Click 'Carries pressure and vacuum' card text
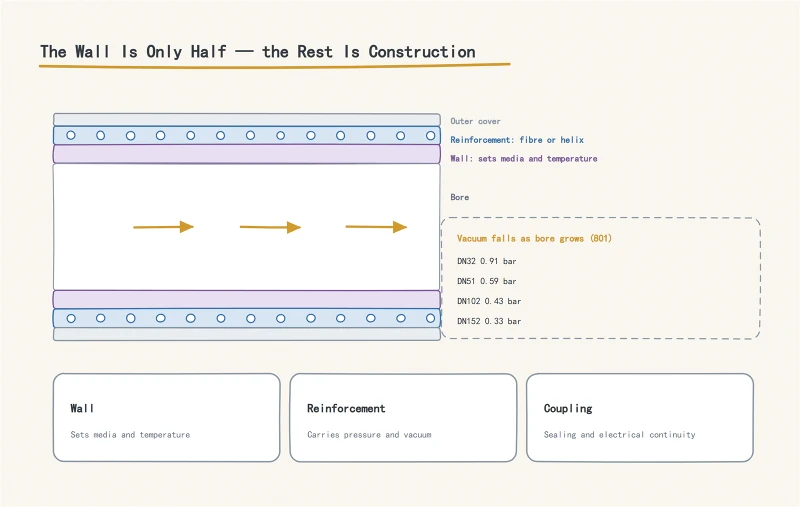The width and height of the screenshot is (800, 507). tap(369, 435)
